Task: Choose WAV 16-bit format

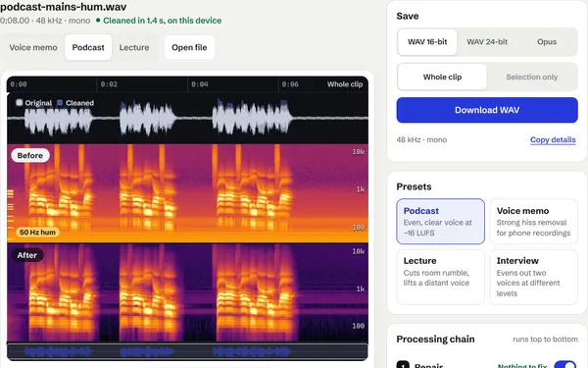Action: [427, 42]
